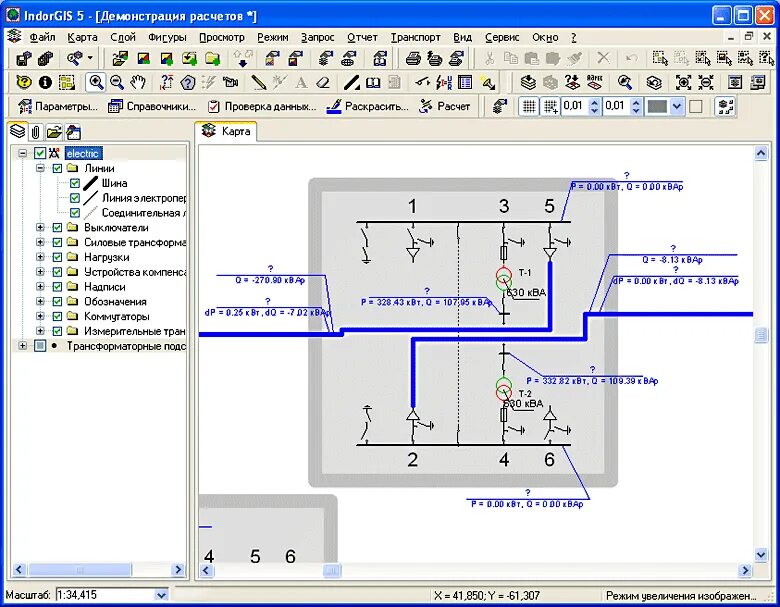Expand the Устройства компенса folder
This screenshot has width=780, height=607.
coord(40,272)
